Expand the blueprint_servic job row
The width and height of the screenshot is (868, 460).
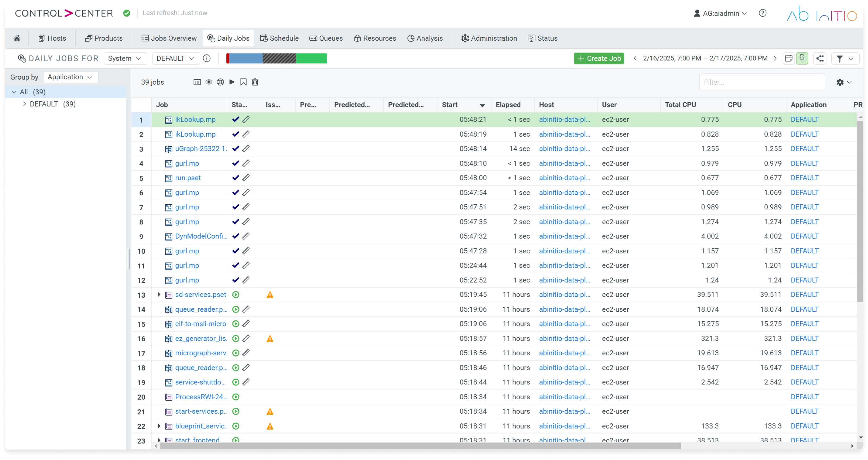(159, 426)
